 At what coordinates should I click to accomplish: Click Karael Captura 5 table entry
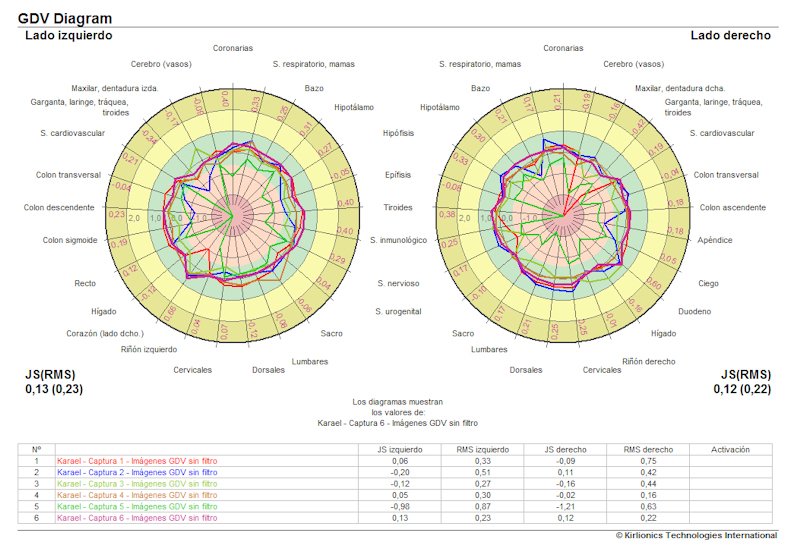click(137, 506)
